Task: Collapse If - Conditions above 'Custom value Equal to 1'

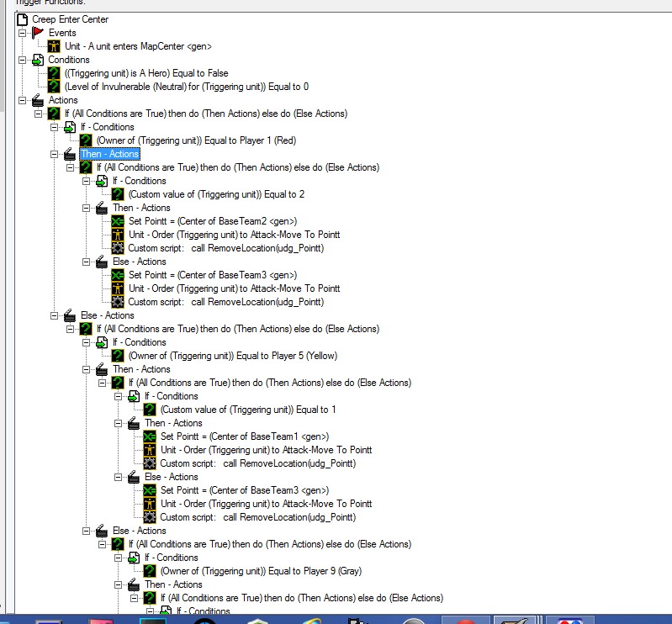Action: point(118,396)
